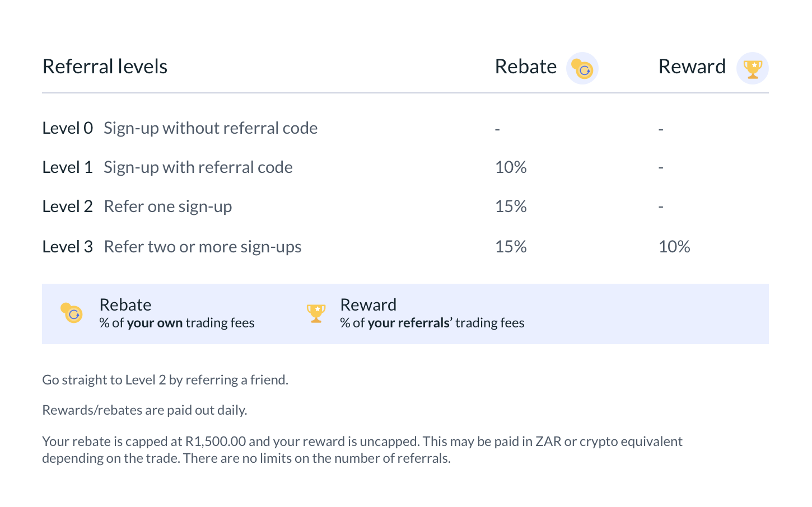Image resolution: width=812 pixels, height=507 pixels.
Task: Select the Level 3 row label
Action: click(x=68, y=247)
